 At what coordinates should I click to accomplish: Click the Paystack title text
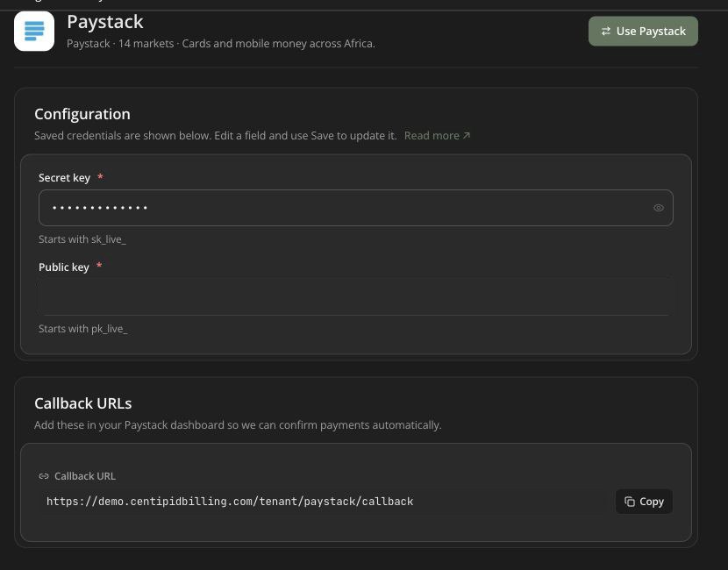105,22
